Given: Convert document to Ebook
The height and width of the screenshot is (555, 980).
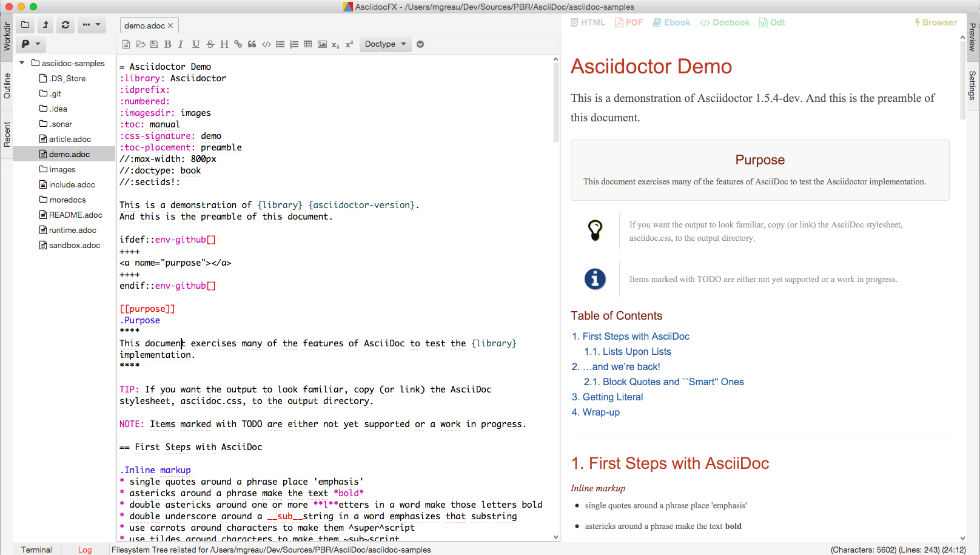Looking at the screenshot, I should click(671, 22).
